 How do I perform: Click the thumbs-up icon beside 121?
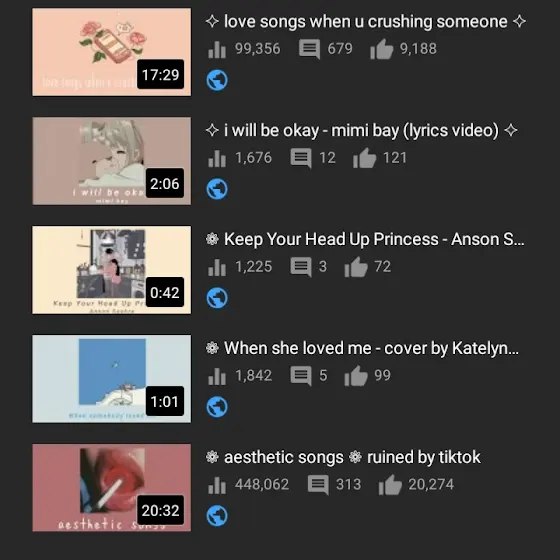364,158
